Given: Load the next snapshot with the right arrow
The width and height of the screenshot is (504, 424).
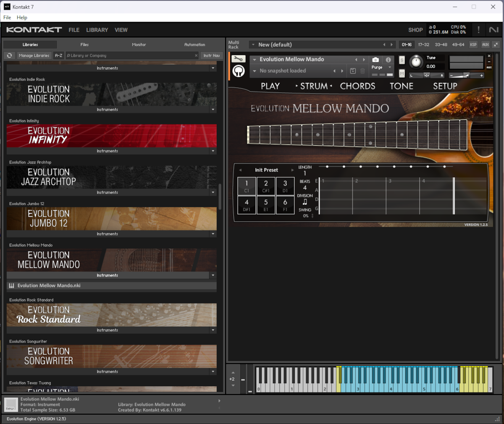Looking at the screenshot, I should click(342, 71).
